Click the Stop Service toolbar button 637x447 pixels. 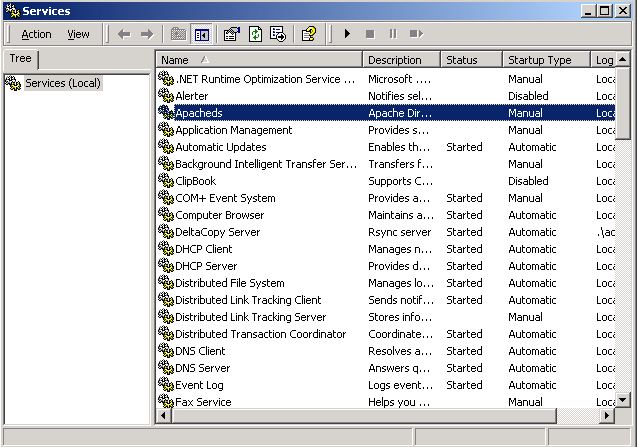370,34
